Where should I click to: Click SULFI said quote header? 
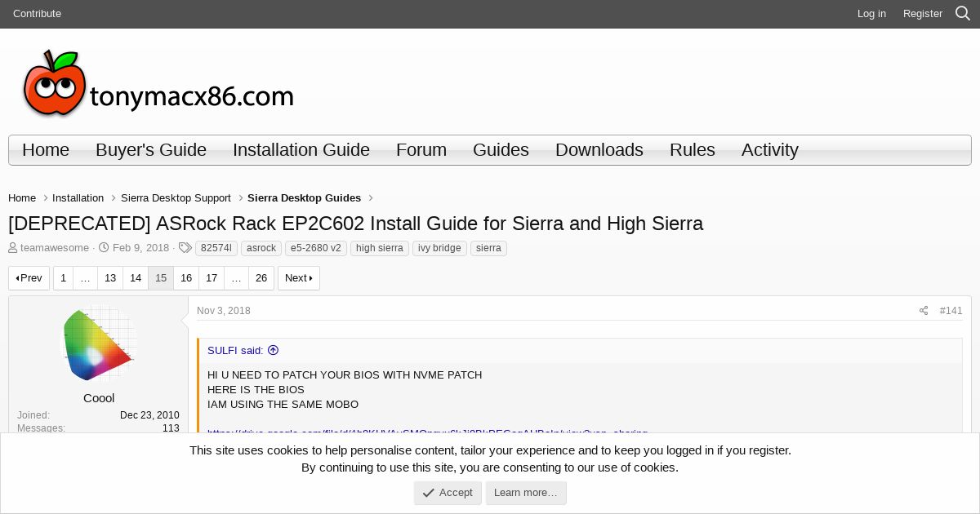(235, 350)
